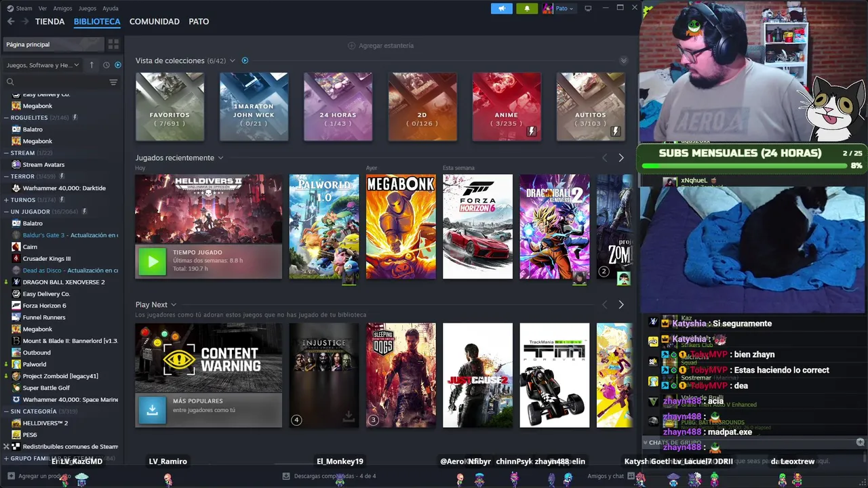Open advanced filter lines icon
This screenshot has width=868, height=488.
coord(113,82)
